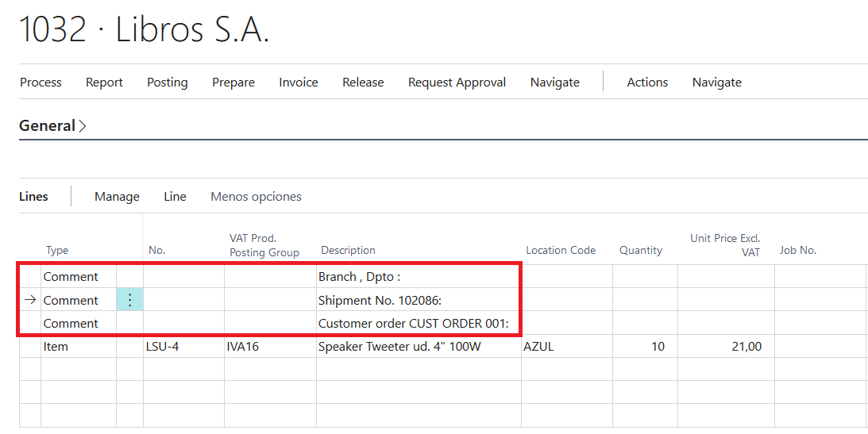Click the 'Shipment No. 102086:' description cell
The width and height of the screenshot is (868, 434).
(419, 300)
